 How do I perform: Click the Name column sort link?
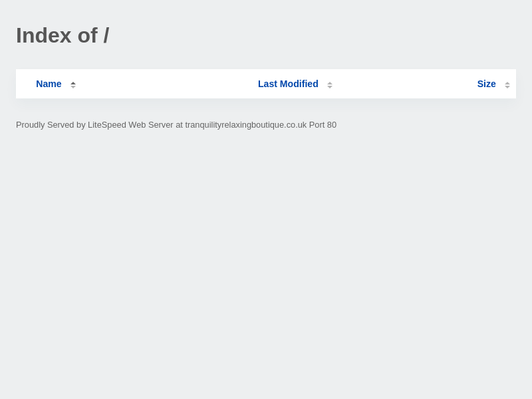(49, 84)
